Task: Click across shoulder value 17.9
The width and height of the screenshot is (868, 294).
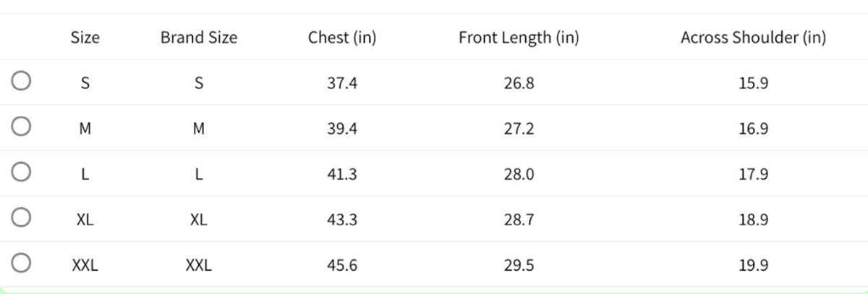Action: point(753,175)
